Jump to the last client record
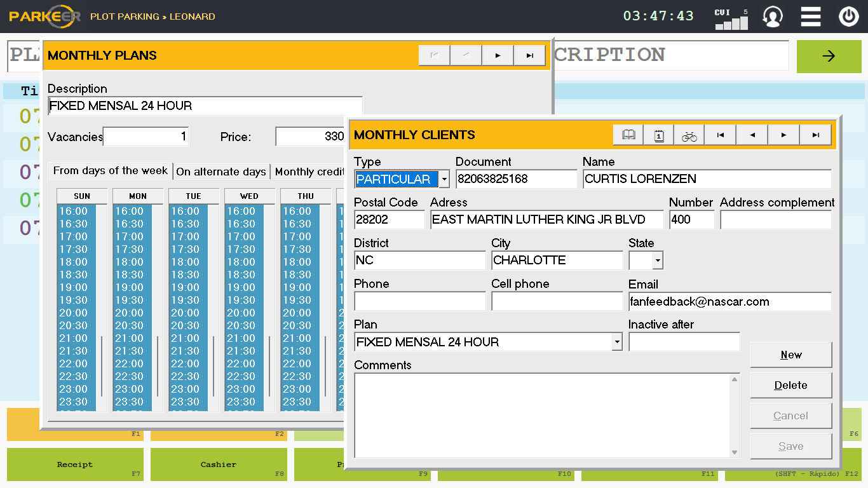 point(815,135)
